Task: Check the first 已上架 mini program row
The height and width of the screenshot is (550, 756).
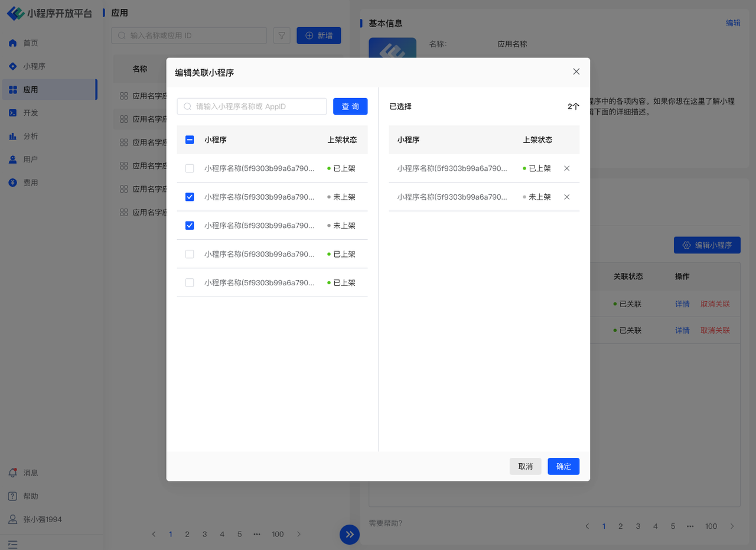Action: click(x=190, y=168)
